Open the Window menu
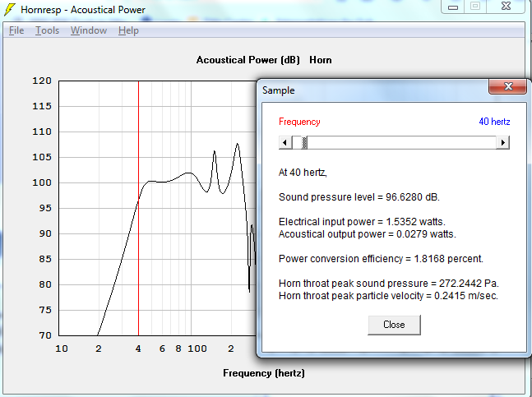This screenshot has width=532, height=397. tap(89, 30)
